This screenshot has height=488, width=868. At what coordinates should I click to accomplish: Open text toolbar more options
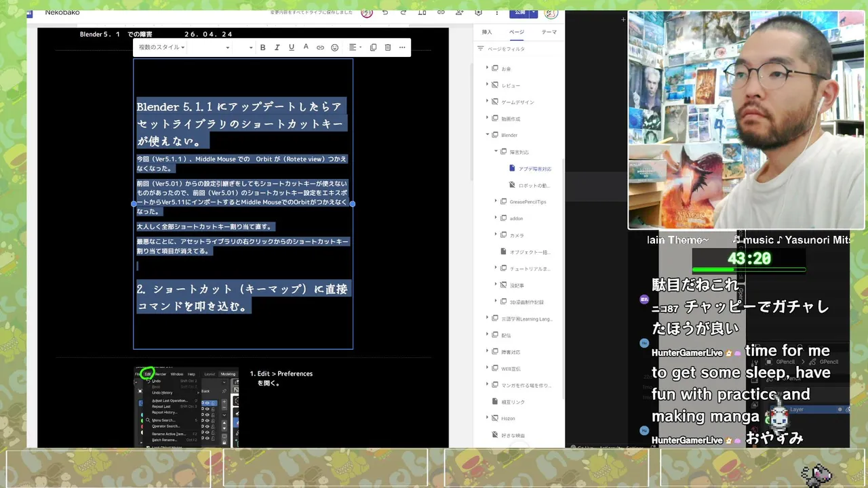tap(402, 47)
